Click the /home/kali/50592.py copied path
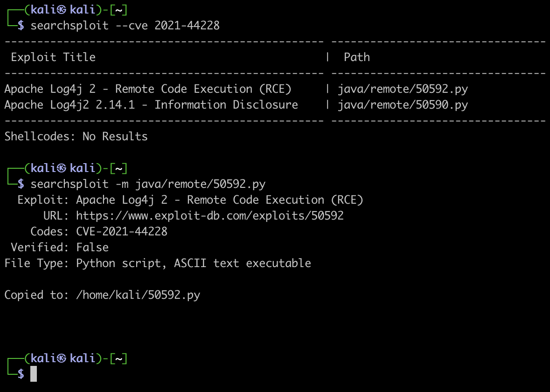550x392 pixels. 138,295
